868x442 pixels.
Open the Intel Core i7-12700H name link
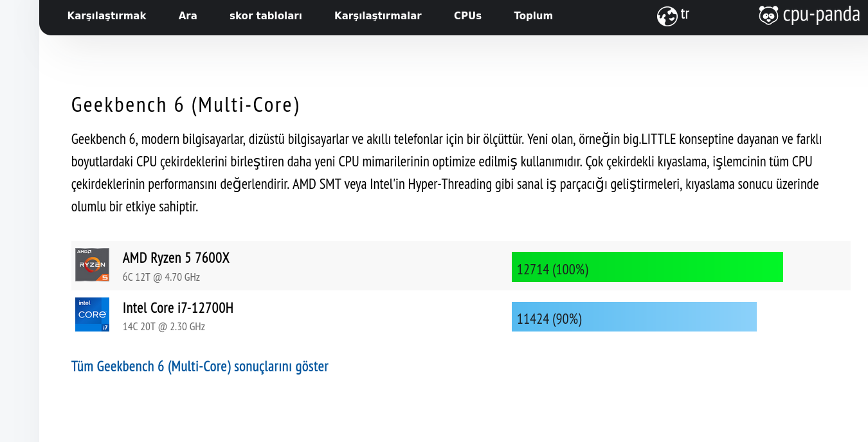[178, 308]
